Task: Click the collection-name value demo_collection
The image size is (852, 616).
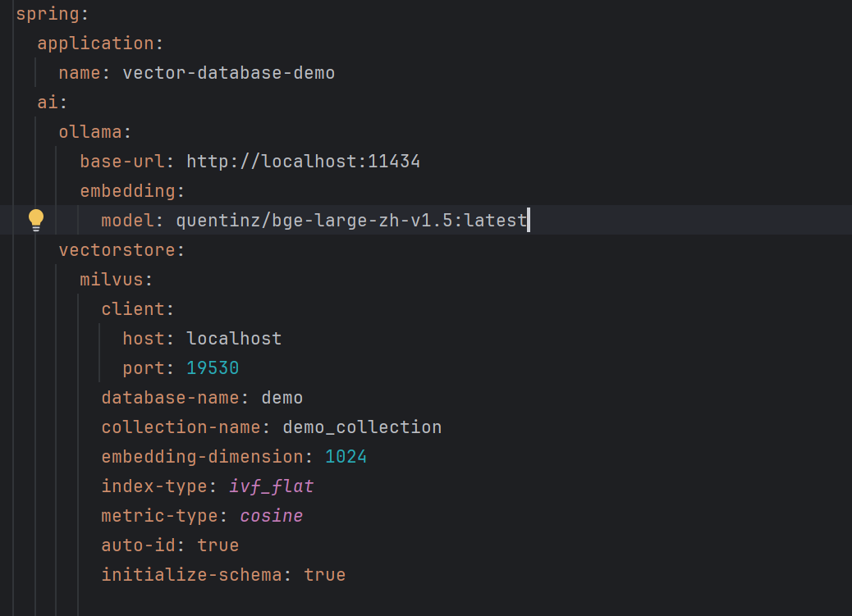Action: (362, 427)
